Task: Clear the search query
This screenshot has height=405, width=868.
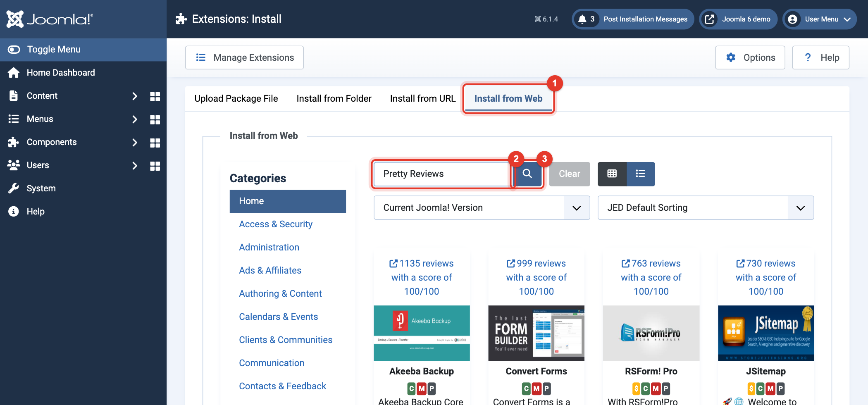Action: pos(570,174)
